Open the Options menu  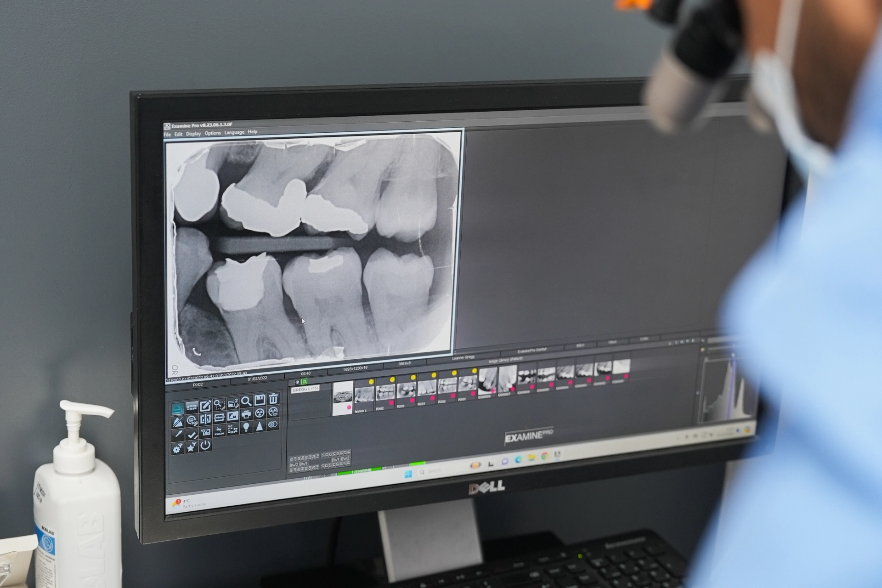click(x=213, y=133)
